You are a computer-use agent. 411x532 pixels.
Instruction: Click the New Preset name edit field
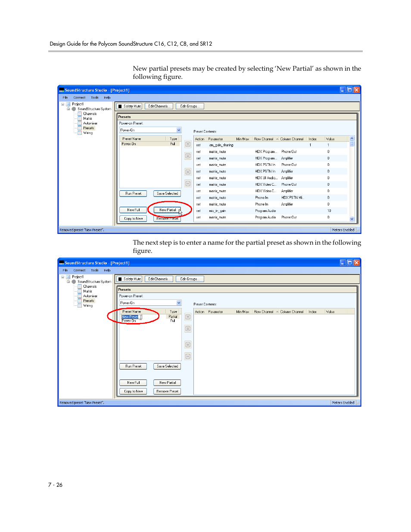(x=131, y=317)
